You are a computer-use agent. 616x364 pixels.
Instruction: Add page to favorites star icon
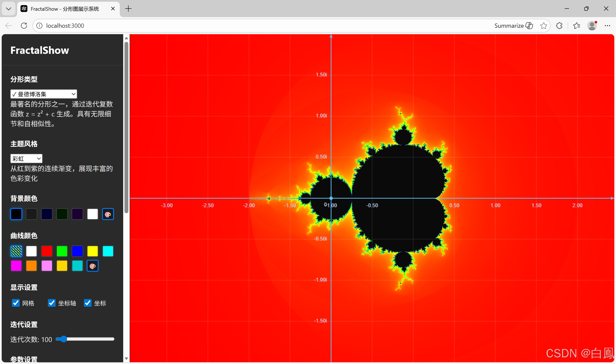(x=543, y=25)
